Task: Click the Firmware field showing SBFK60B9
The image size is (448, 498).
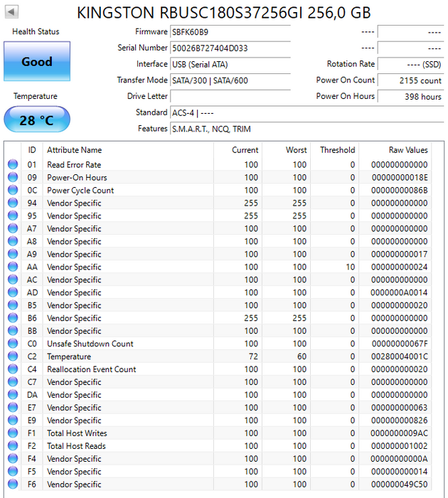Action: [x=230, y=32]
